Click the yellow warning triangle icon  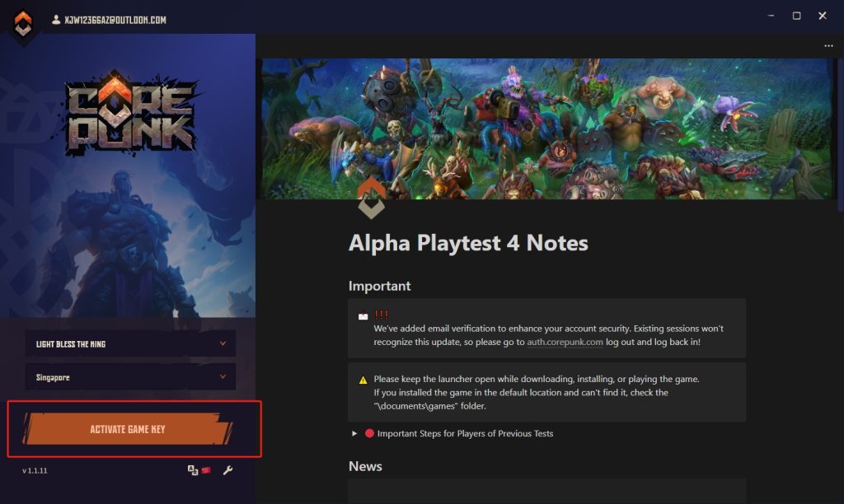coord(363,380)
